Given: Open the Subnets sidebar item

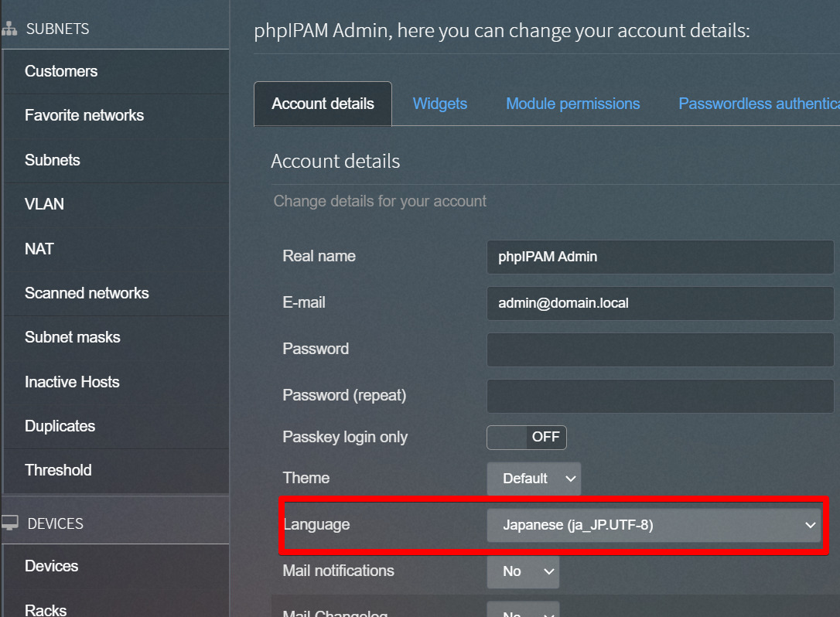Looking at the screenshot, I should click(116, 160).
